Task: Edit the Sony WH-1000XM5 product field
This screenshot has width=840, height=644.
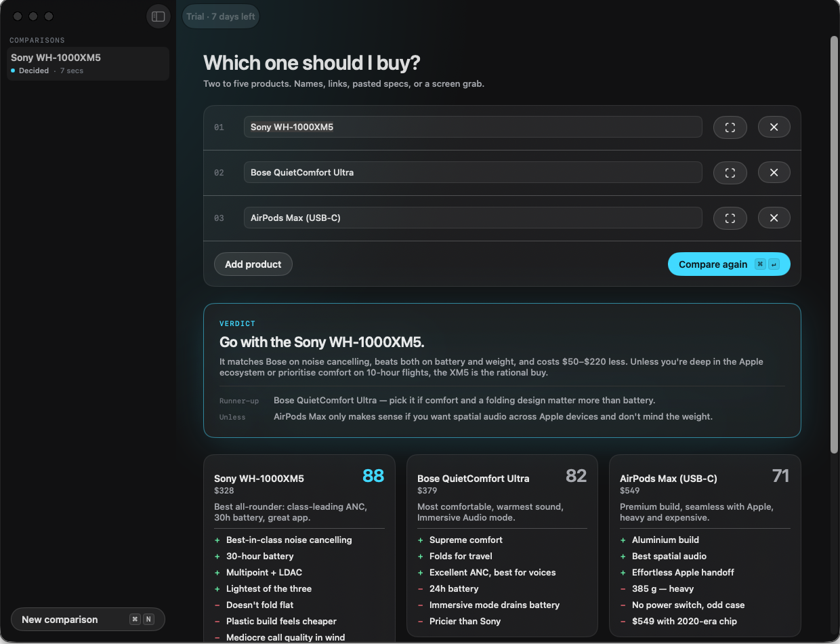Action: click(473, 127)
